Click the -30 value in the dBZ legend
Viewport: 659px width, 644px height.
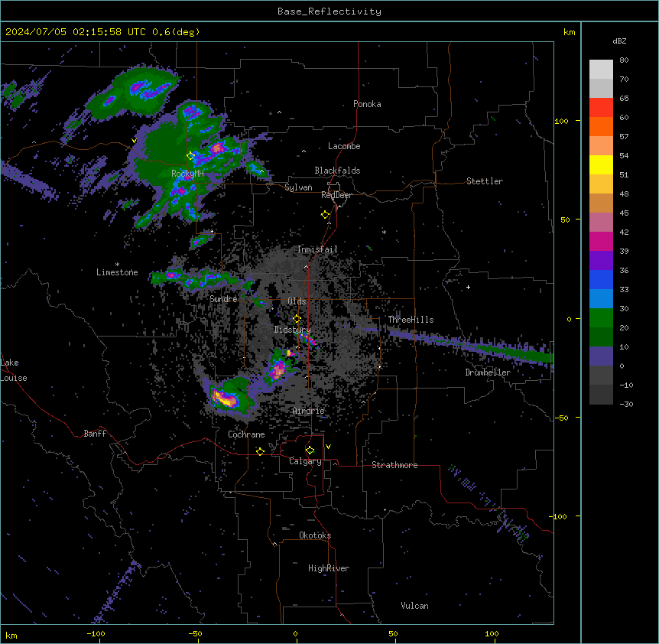(x=626, y=404)
